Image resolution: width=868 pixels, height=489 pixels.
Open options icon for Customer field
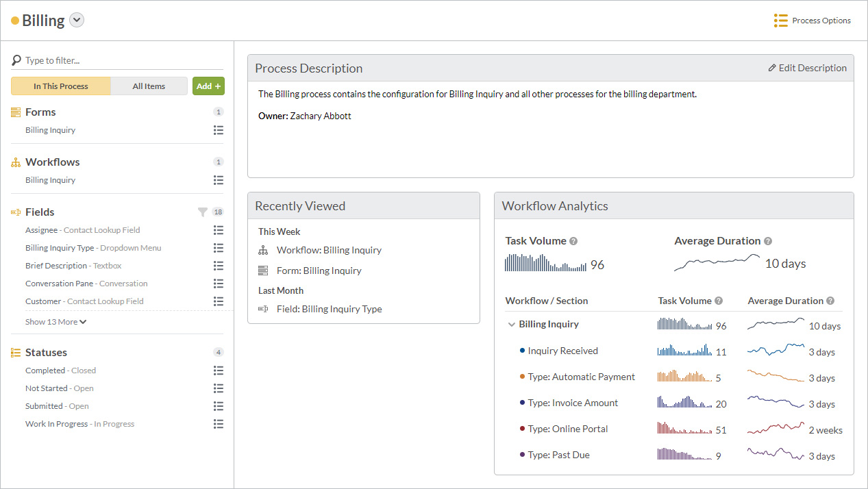click(x=219, y=301)
